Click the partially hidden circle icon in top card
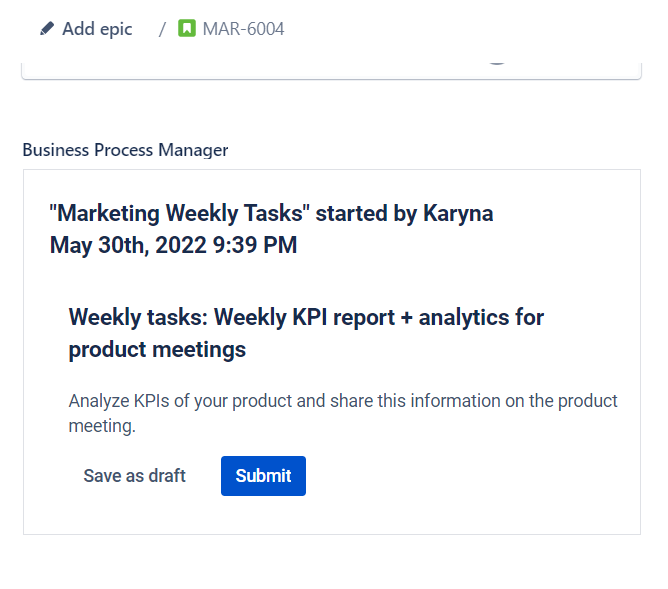The width and height of the screenshot is (668, 589). click(497, 61)
